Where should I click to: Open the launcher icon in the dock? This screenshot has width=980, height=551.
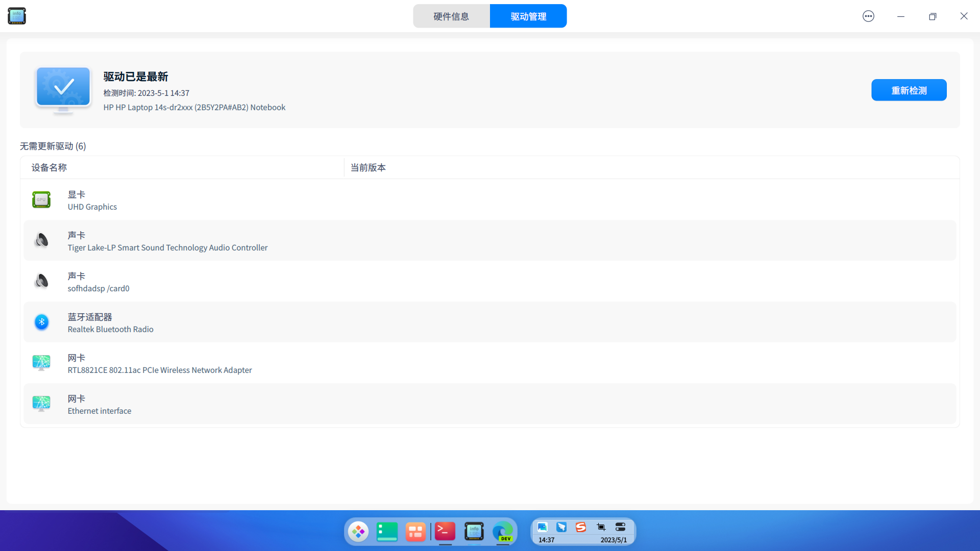point(358,532)
